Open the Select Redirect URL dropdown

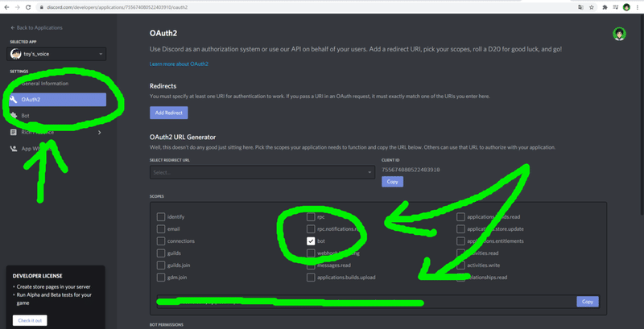(262, 172)
